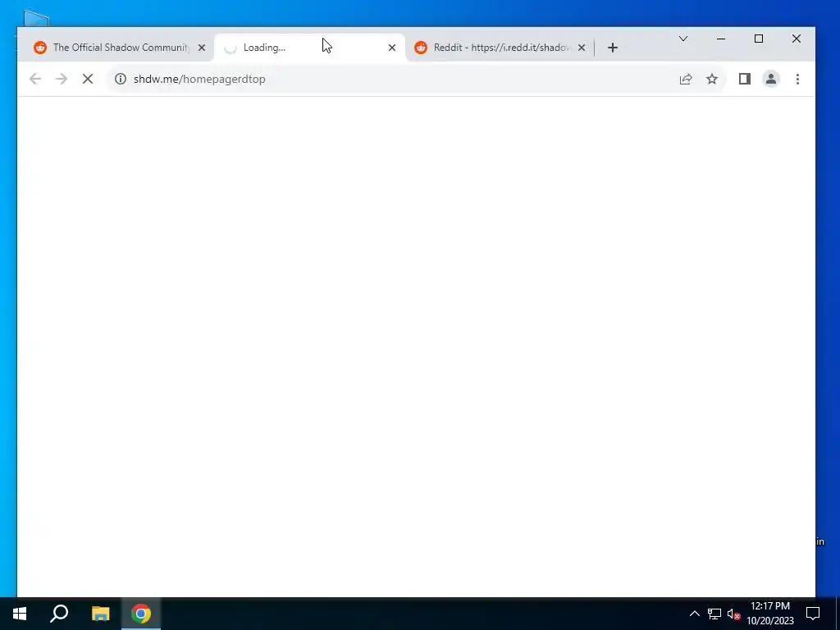
Task: Click the Chrome taskbar icon
Action: pyautogui.click(x=141, y=614)
